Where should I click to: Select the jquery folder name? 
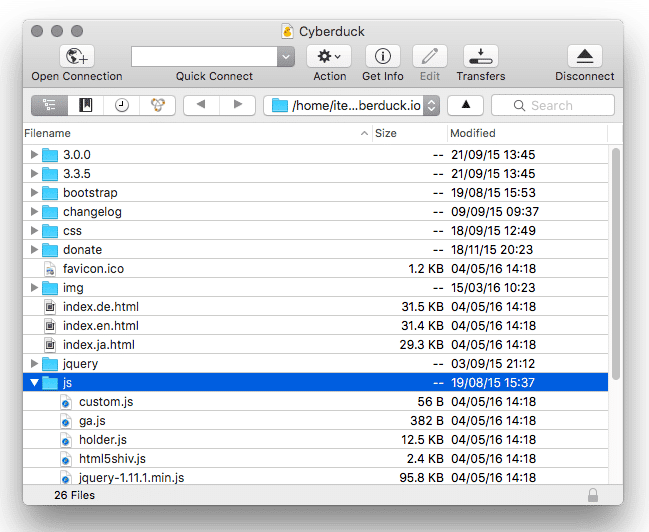[81, 364]
